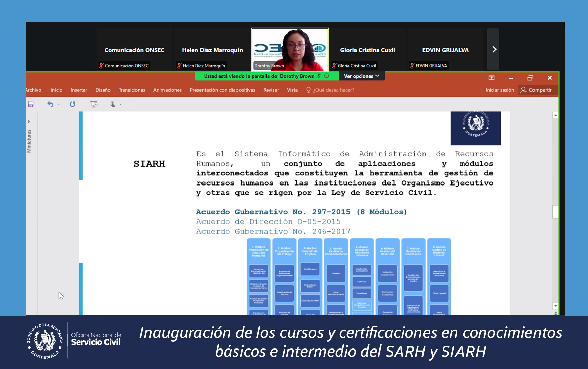
Task: Click the lightbulb '¿Qué desea hacer?' search
Action: point(330,90)
